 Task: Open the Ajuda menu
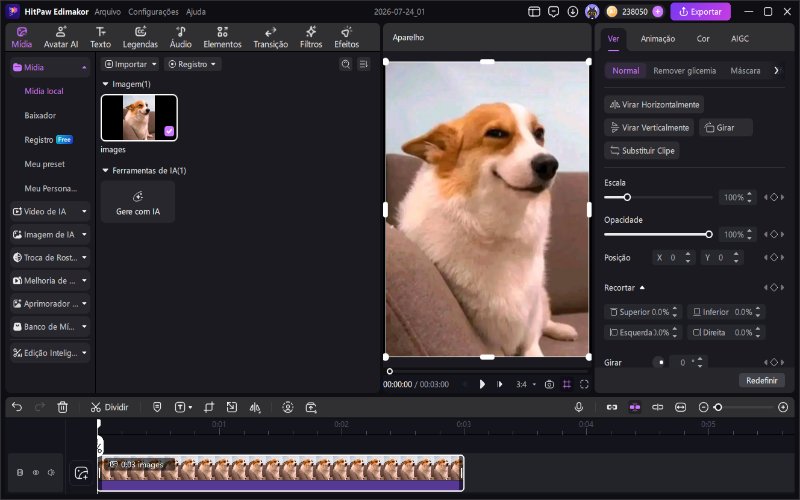[195, 12]
